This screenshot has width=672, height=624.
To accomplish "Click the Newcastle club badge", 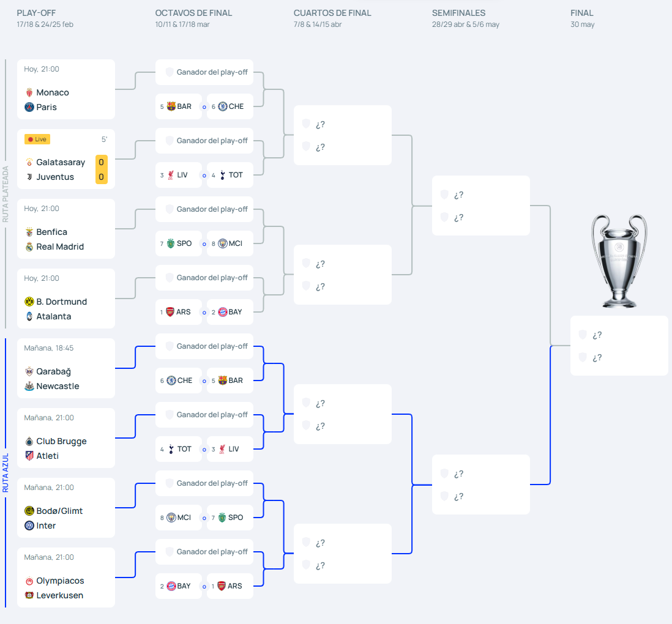I will pyautogui.click(x=30, y=386).
